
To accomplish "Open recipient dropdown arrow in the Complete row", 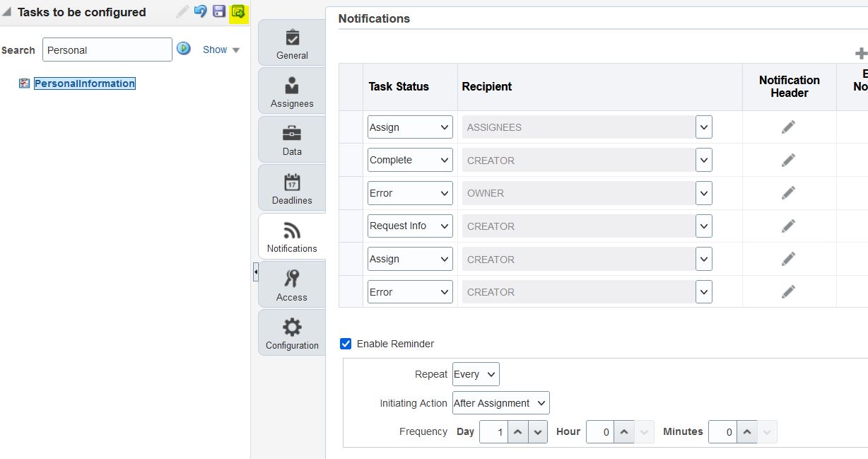I will pos(704,160).
